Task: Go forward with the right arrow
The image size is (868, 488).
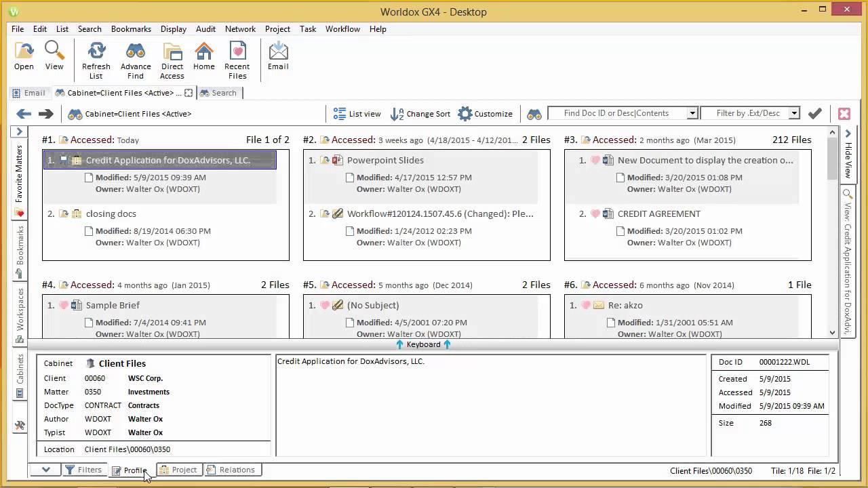Action: [x=45, y=114]
